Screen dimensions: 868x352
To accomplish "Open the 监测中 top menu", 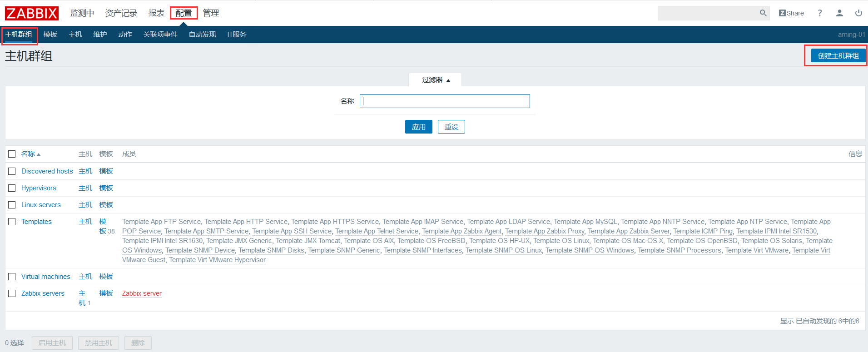I will click(82, 13).
